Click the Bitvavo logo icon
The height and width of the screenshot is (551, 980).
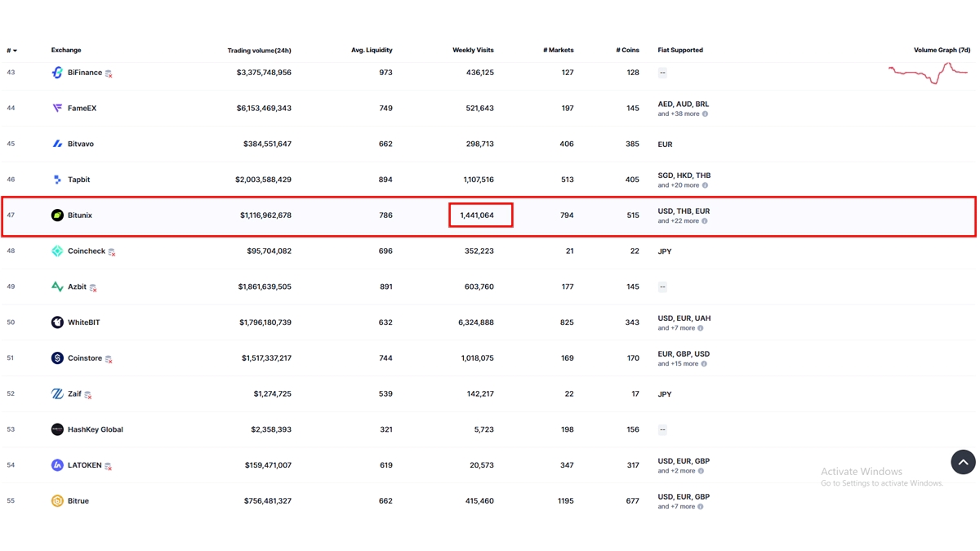(x=57, y=144)
